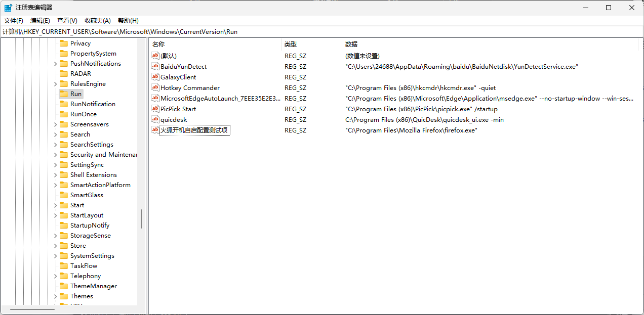Click the Store folder icon
This screenshot has width=644, height=315.
(63, 245)
